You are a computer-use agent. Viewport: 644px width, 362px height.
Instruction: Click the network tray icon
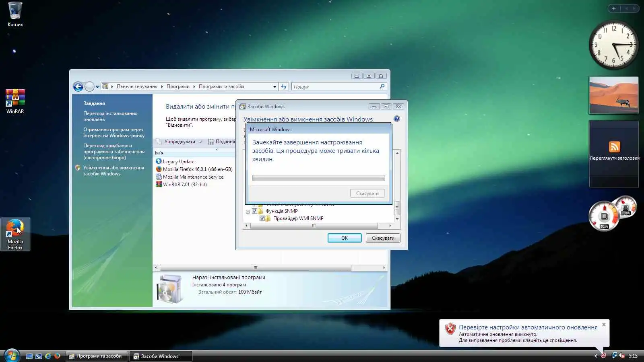(614, 356)
